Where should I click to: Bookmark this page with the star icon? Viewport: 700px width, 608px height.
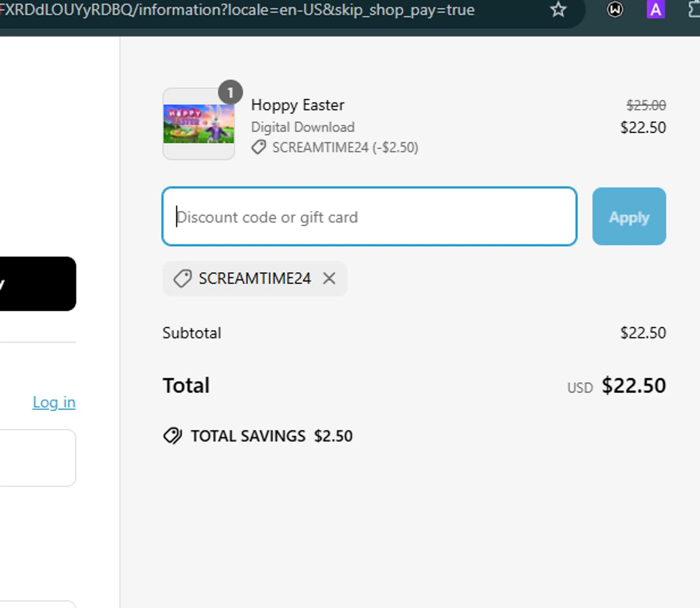(x=558, y=9)
